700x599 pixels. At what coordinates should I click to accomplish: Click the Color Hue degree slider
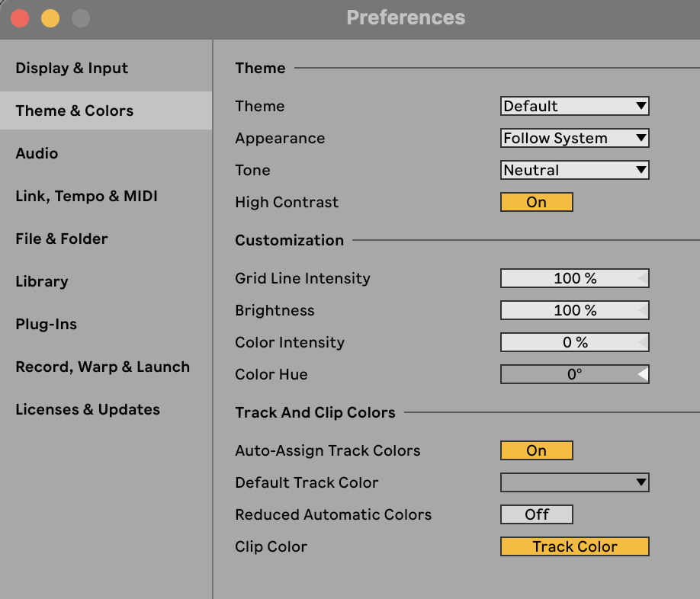(x=574, y=374)
